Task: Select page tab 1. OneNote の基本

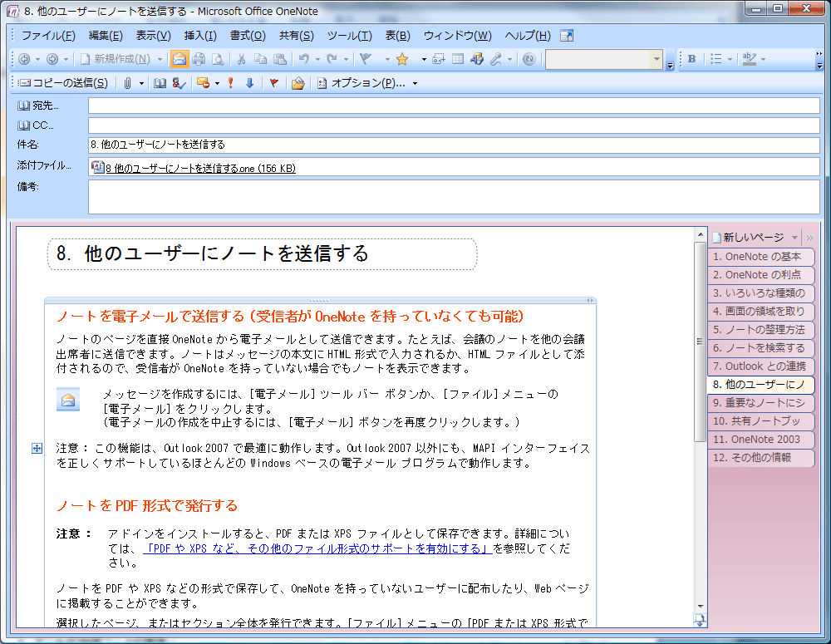Action: coord(760,257)
